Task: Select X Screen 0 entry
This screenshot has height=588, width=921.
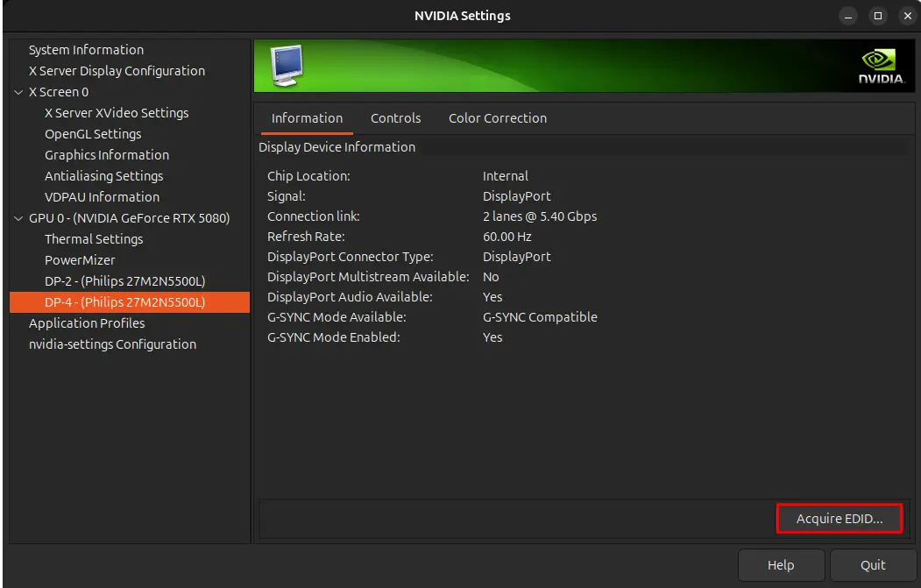Action: pyautogui.click(x=59, y=92)
